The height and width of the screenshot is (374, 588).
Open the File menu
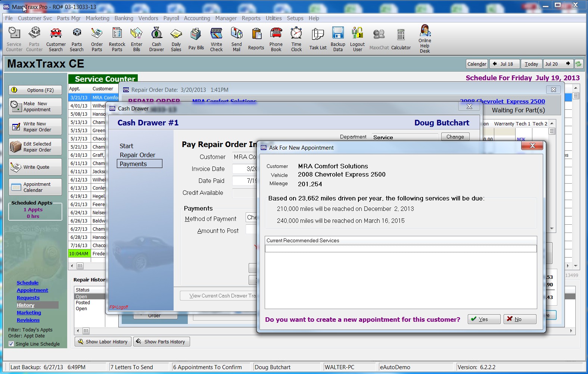[9, 18]
